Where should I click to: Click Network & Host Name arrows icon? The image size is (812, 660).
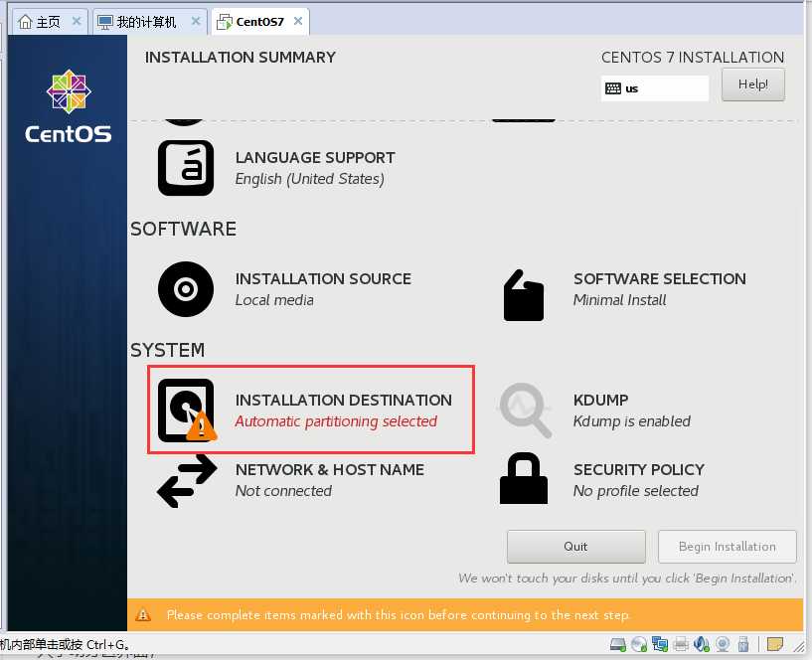187,481
